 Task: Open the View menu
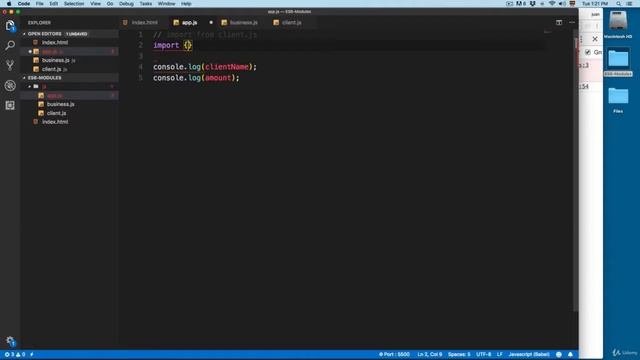[96, 4]
